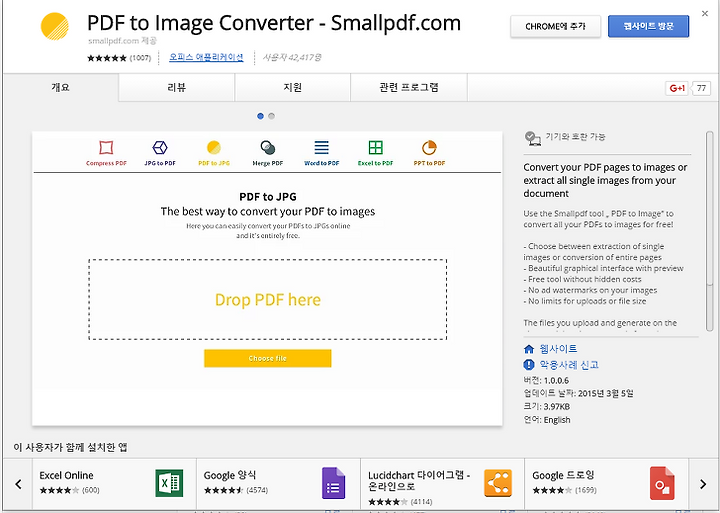The height and width of the screenshot is (513, 720).
Task: Click the Lucidchart orange icon
Action: 498,483
